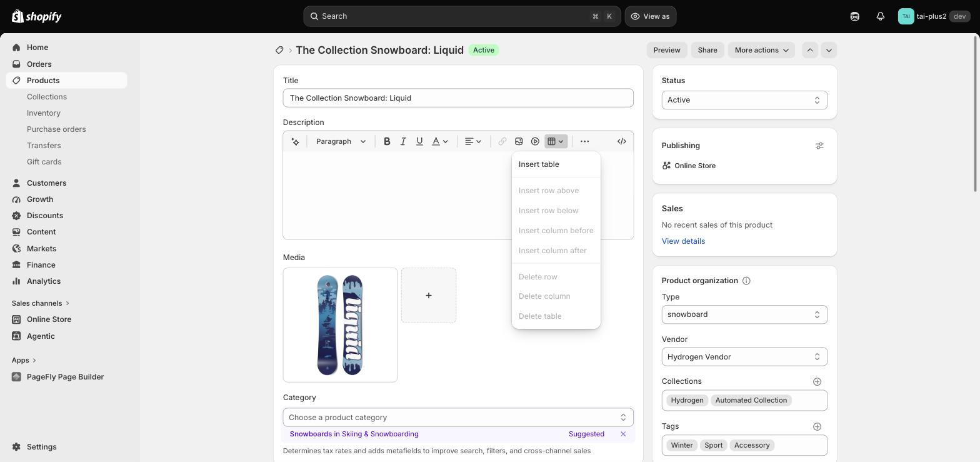The height and width of the screenshot is (462, 980).
Task: Open the product category chooser
Action: [x=458, y=418]
